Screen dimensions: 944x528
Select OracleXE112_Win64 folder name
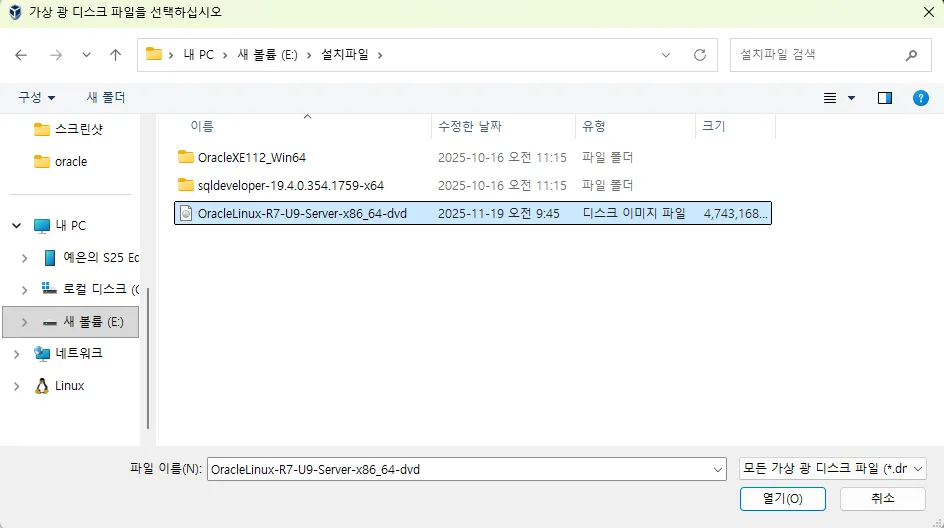point(252,158)
